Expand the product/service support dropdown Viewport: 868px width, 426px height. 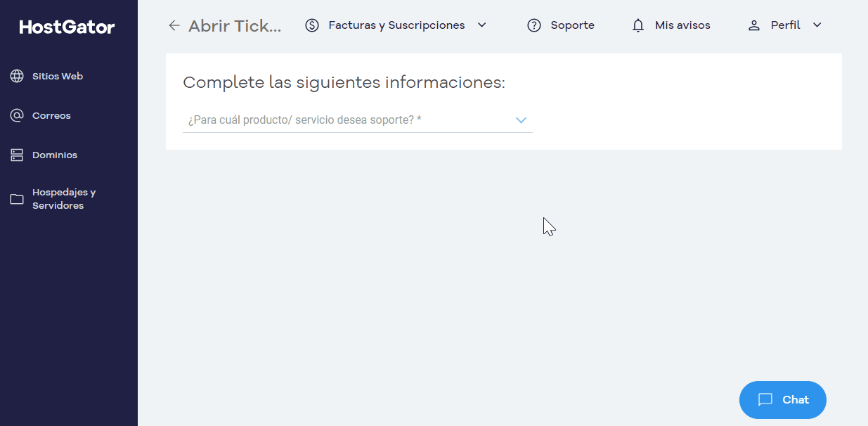521,120
